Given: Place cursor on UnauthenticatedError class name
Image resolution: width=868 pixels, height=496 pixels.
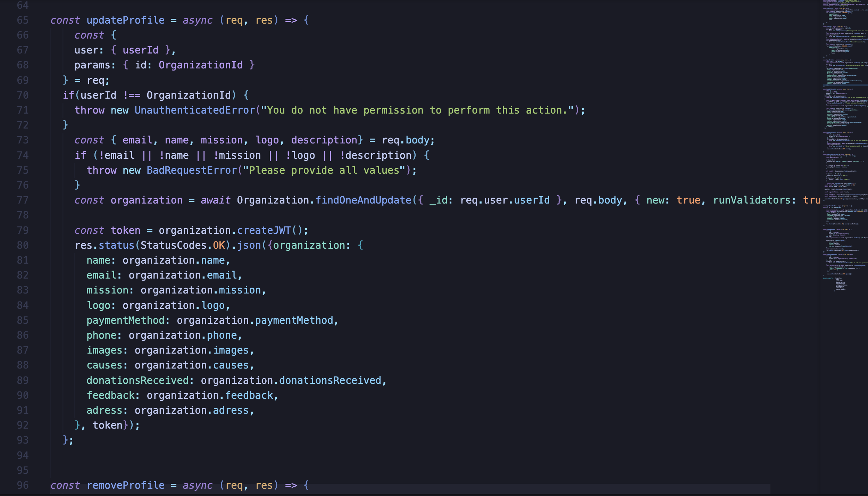Looking at the screenshot, I should tap(195, 110).
